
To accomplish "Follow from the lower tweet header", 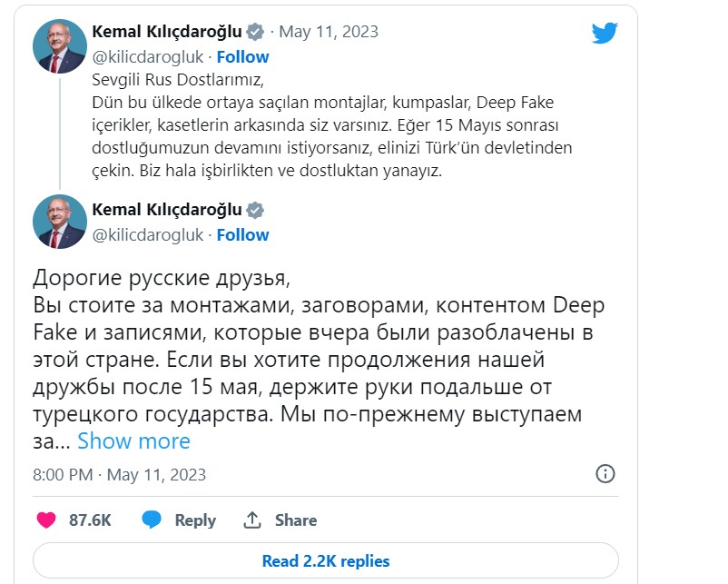I will [x=242, y=234].
